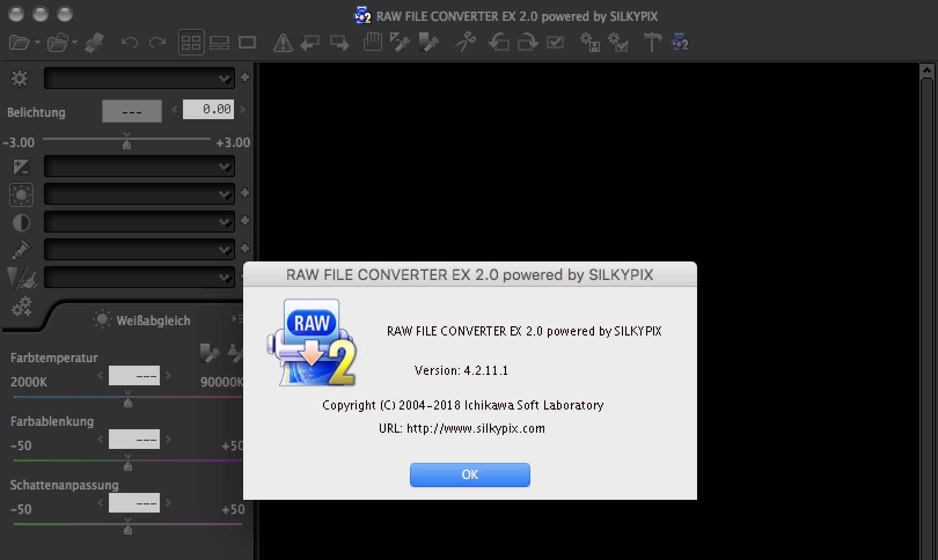Switch to combination view mode
This screenshot has height=560, width=938.
click(x=219, y=43)
